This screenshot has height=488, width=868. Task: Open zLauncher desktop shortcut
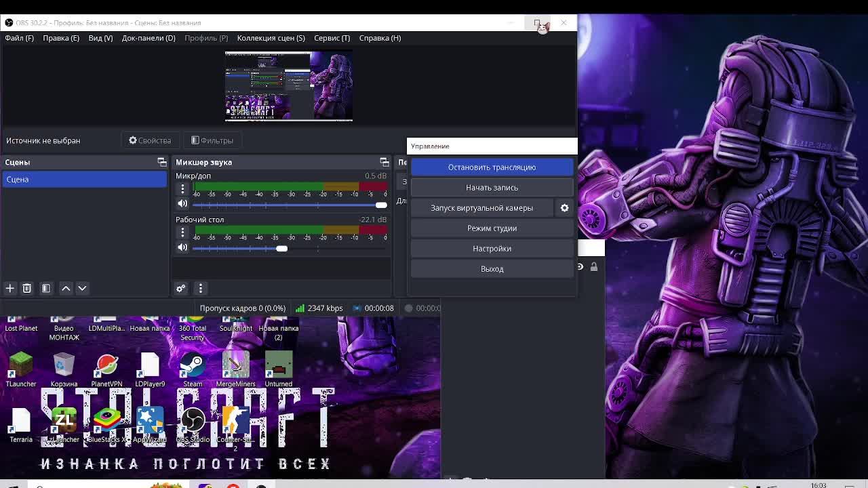click(x=64, y=425)
